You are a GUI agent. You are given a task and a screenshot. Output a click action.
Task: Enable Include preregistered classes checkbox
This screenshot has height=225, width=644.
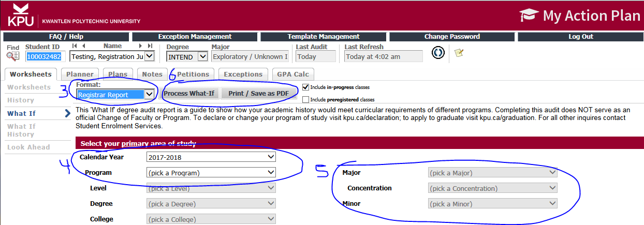pos(305,99)
